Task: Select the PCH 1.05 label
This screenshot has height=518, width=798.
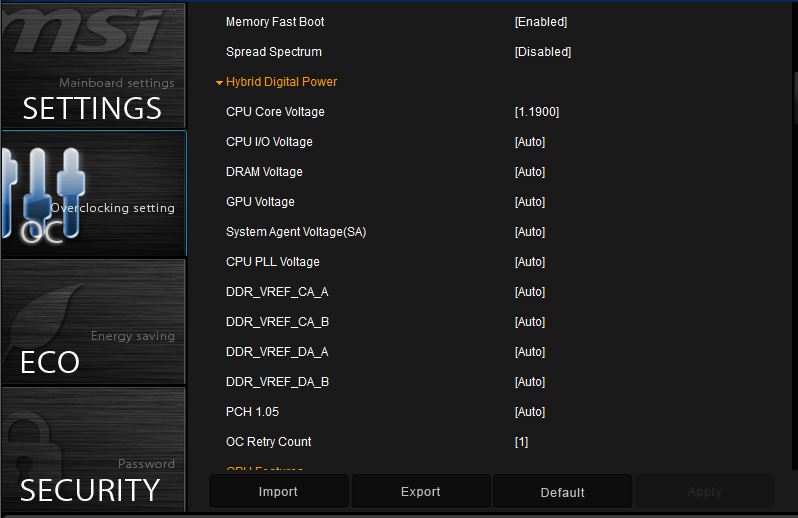Action: pyautogui.click(x=252, y=412)
